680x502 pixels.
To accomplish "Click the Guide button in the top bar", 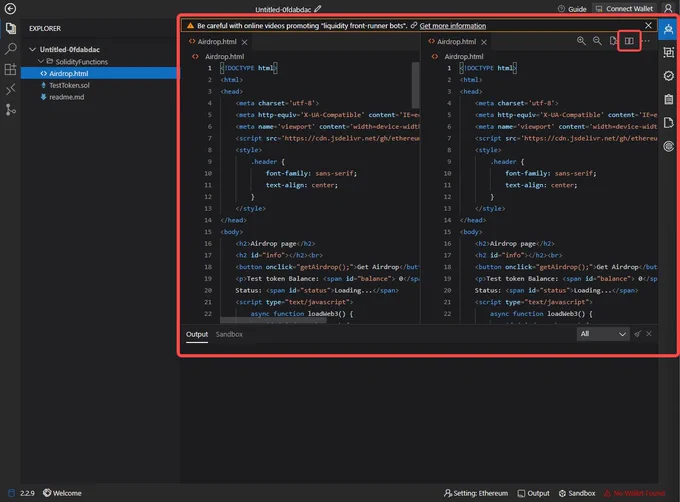I will pos(572,9).
